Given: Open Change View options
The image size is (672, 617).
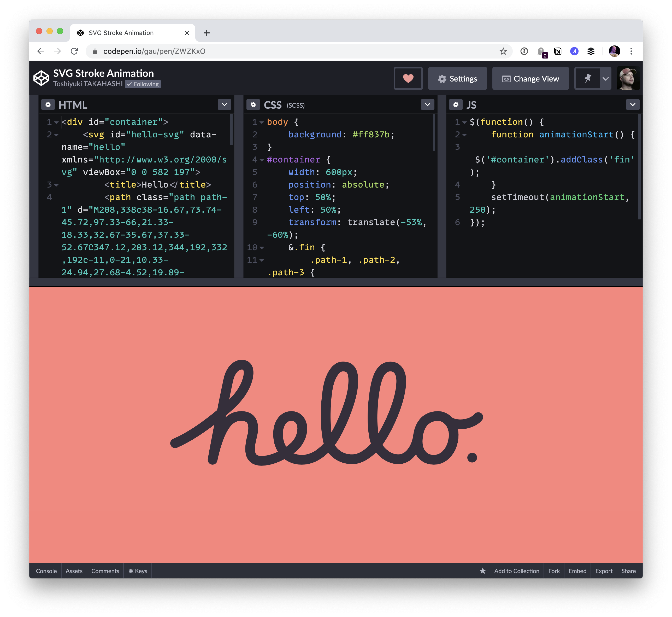Looking at the screenshot, I should pyautogui.click(x=530, y=78).
